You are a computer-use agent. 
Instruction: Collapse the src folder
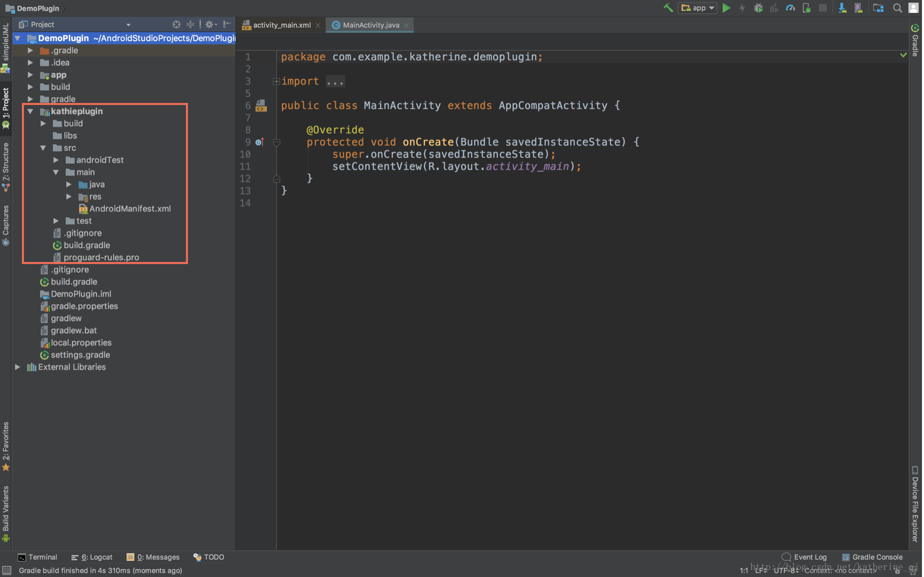pos(43,148)
